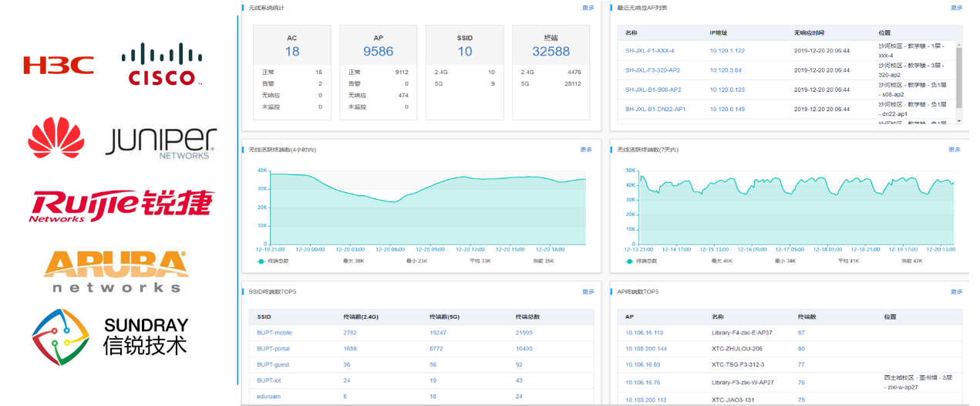
Task: Click the Sundray logo
Action: pos(111,337)
